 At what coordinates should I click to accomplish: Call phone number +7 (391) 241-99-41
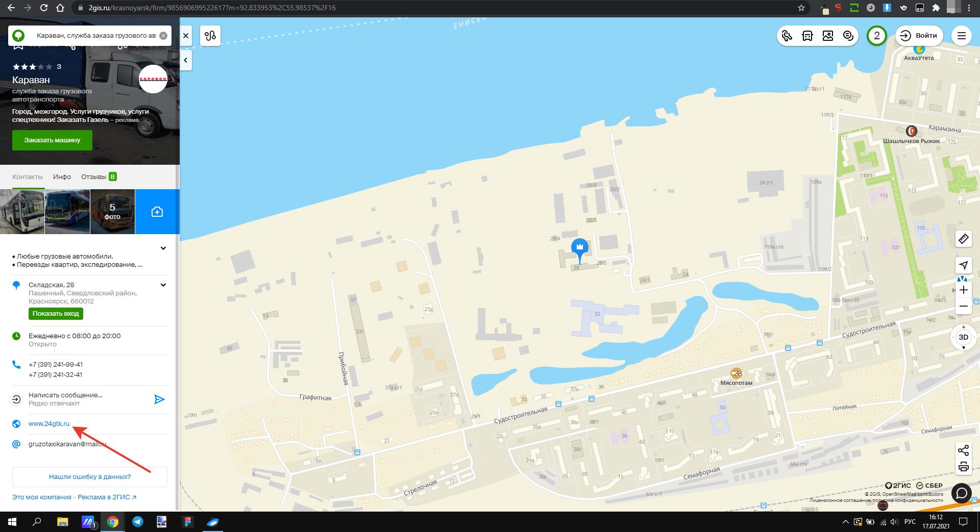click(56, 365)
